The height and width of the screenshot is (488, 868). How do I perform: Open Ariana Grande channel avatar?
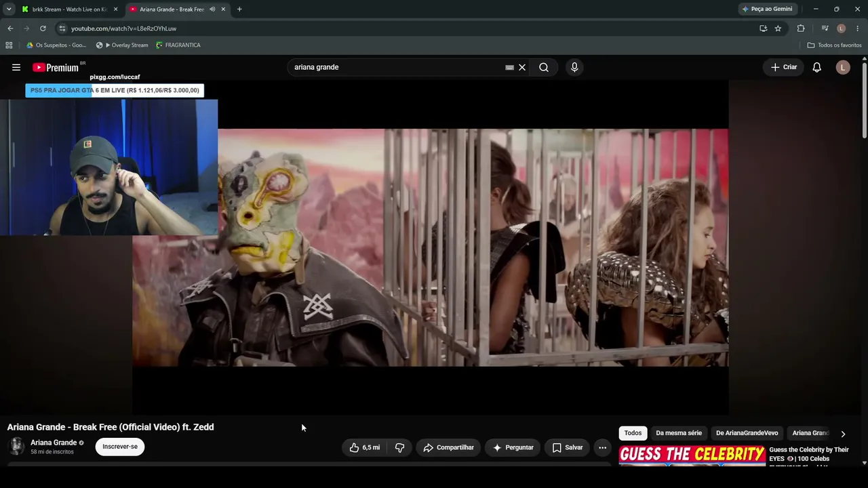(16, 446)
